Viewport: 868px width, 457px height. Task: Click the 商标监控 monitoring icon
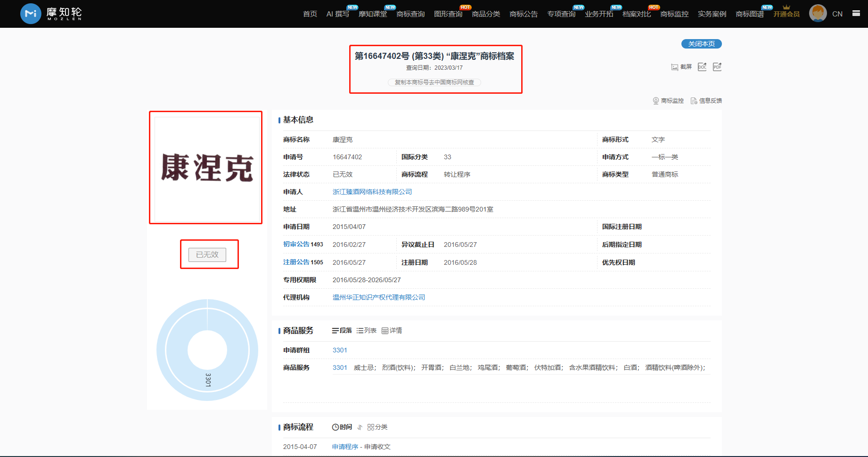(x=655, y=101)
